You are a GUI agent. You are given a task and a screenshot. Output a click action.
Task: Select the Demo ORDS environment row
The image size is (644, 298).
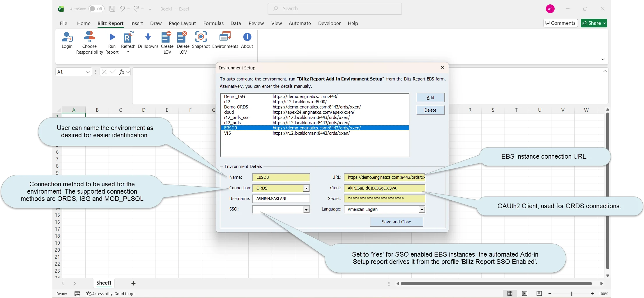pyautogui.click(x=315, y=107)
